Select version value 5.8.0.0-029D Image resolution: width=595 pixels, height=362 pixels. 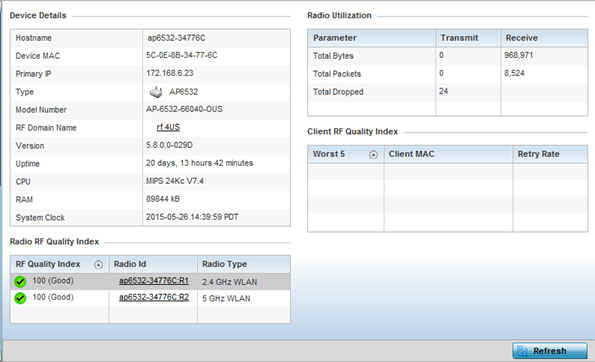click(x=169, y=145)
